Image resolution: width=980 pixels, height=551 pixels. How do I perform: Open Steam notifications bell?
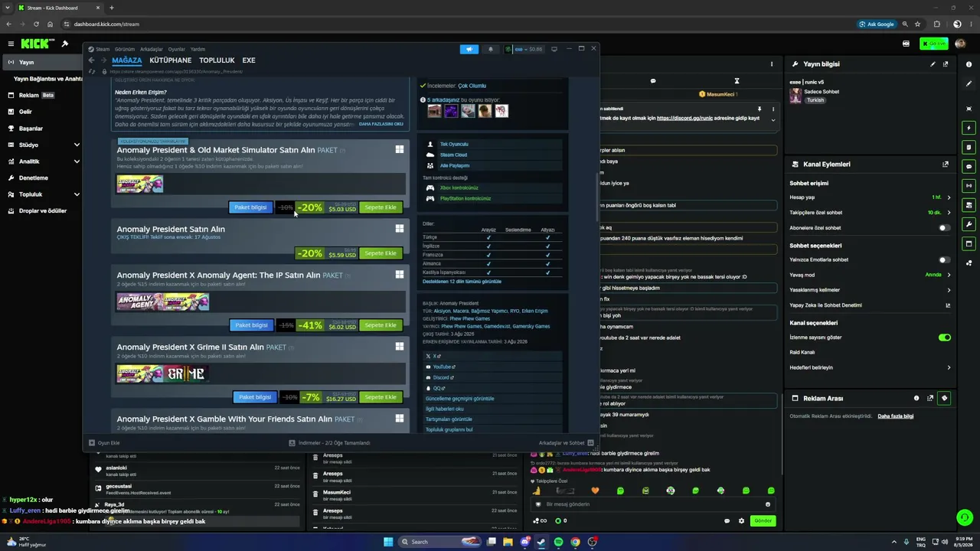(x=491, y=49)
